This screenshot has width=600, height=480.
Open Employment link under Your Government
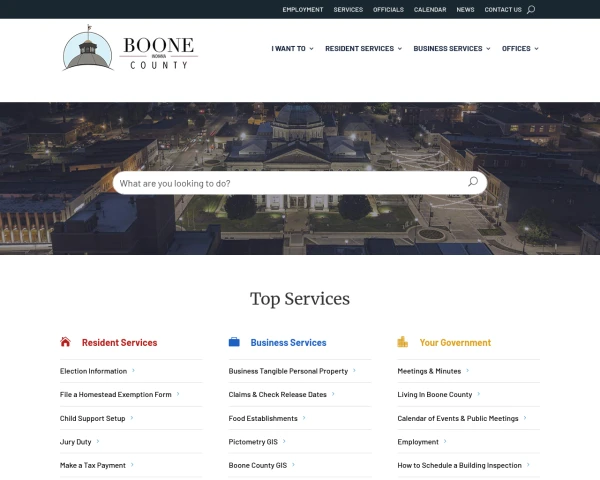pos(418,442)
